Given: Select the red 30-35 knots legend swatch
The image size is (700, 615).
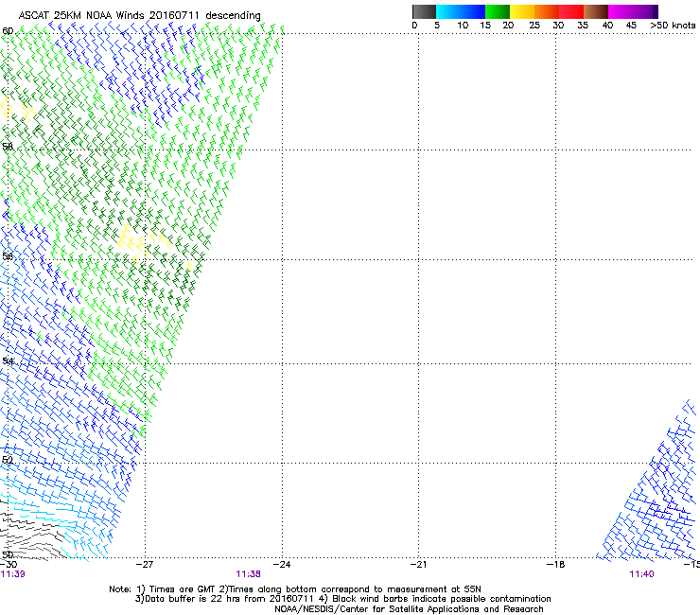Looking at the screenshot, I should 571,11.
